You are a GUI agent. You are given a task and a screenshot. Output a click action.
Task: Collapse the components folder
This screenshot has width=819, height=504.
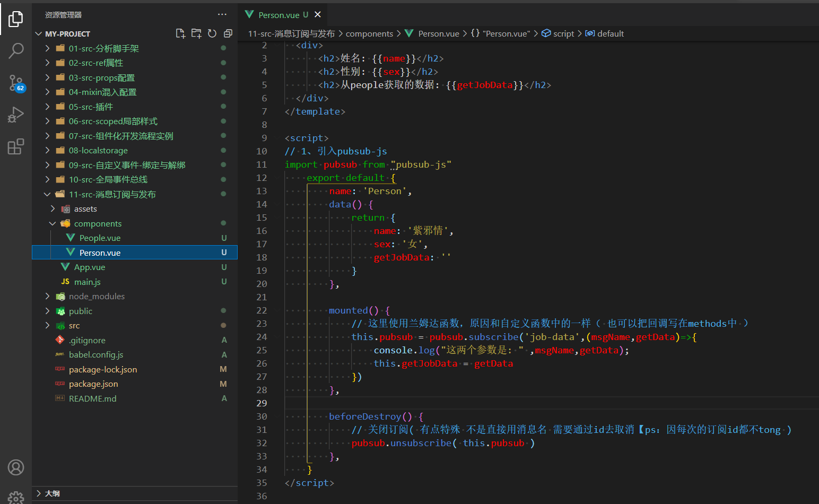pyautogui.click(x=53, y=223)
